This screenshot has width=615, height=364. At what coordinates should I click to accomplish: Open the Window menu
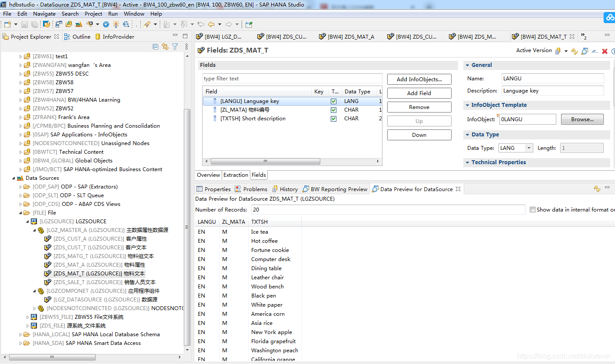134,13
